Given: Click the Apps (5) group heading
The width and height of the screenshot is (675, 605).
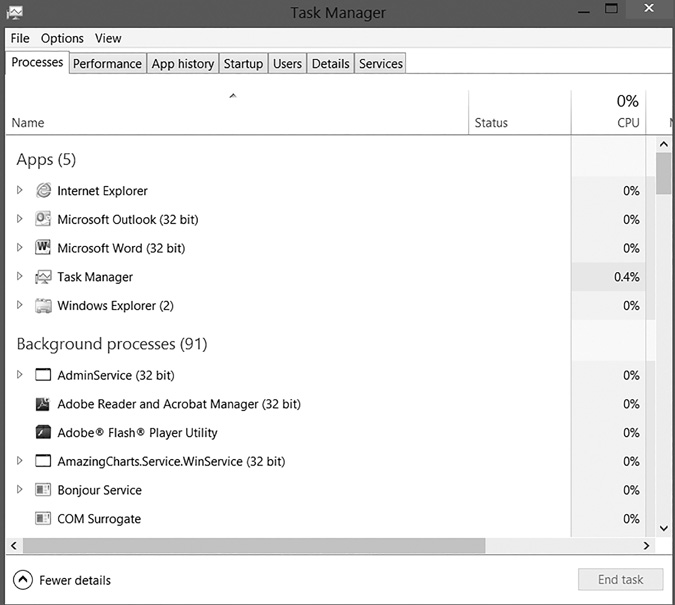Looking at the screenshot, I should [x=46, y=160].
